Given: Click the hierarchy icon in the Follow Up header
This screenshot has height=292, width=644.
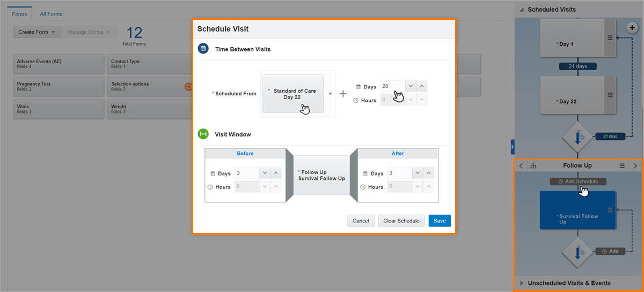Looking at the screenshot, I should pyautogui.click(x=533, y=166).
